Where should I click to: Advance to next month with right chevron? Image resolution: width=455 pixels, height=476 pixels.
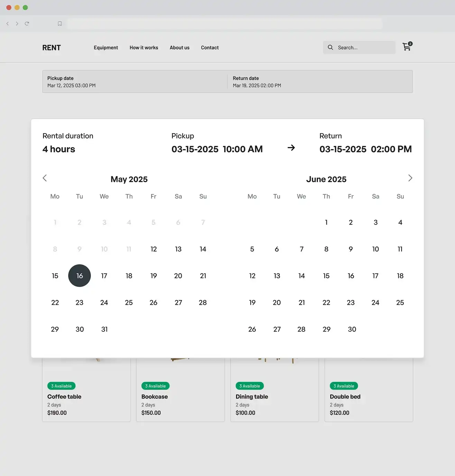pos(410,178)
